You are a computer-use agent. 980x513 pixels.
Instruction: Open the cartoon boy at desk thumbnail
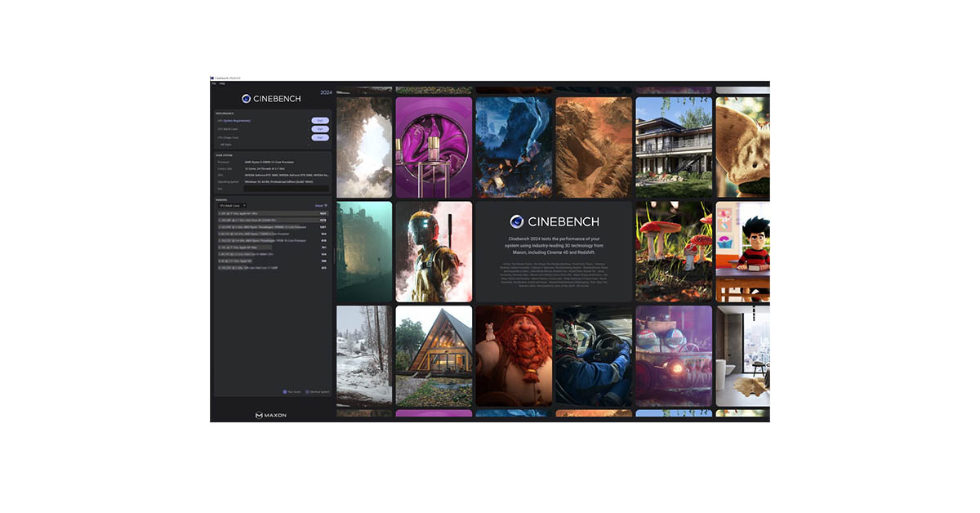point(743,252)
